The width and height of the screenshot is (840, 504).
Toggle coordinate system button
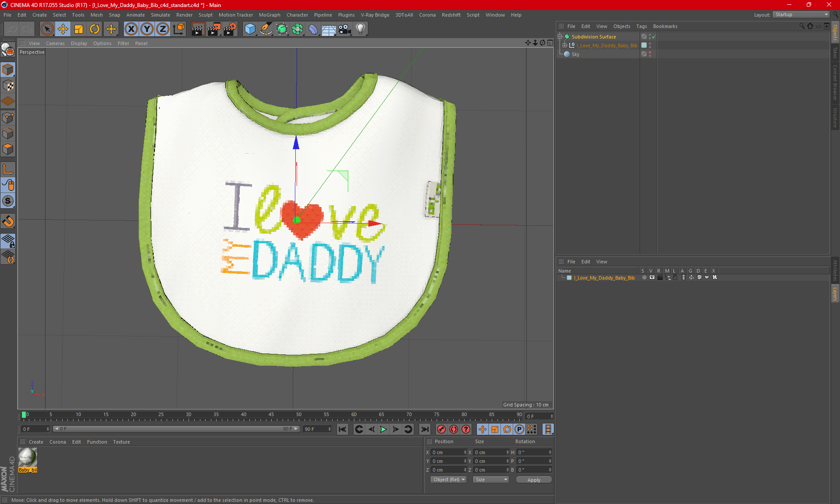179,29
